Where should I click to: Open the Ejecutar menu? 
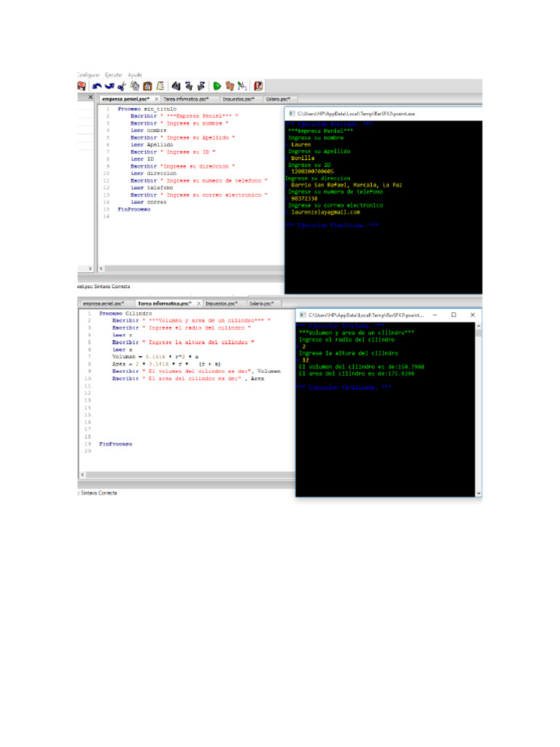[114, 74]
